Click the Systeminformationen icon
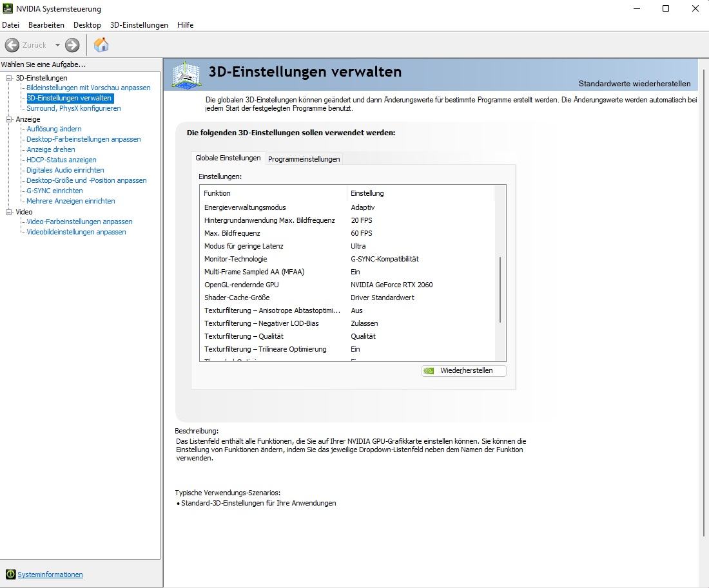Viewport: 709px width, 588px height. coord(10,574)
